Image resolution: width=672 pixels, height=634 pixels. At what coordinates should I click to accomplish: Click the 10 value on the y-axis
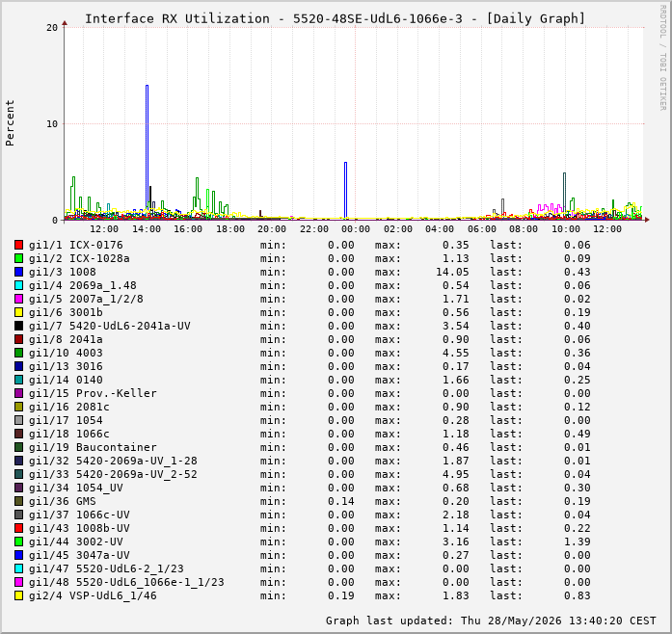pos(52,124)
